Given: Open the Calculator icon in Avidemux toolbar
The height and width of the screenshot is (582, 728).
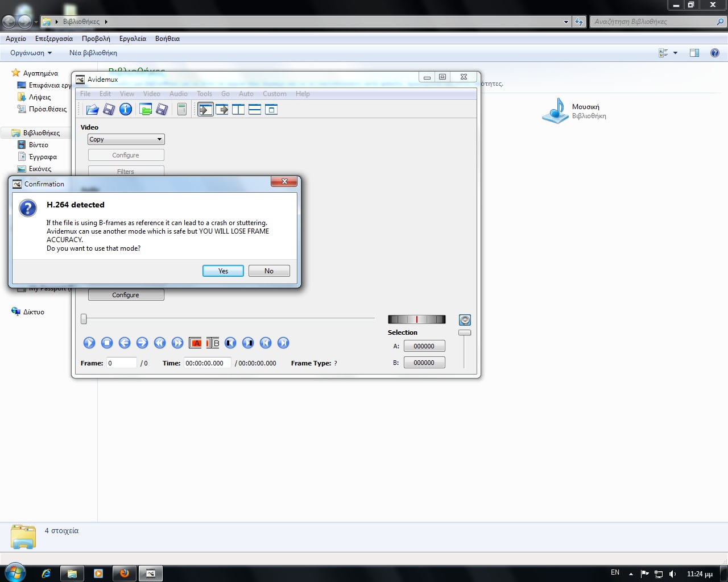Looking at the screenshot, I should (x=182, y=109).
